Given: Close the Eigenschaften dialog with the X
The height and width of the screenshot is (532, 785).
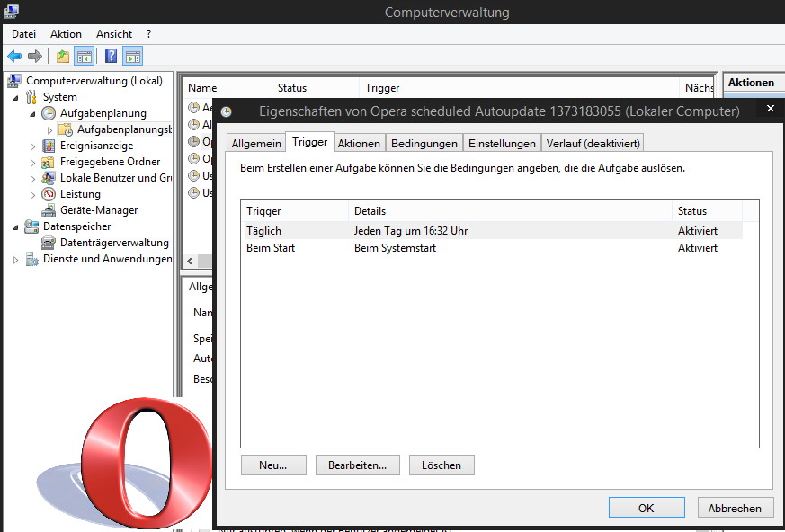Looking at the screenshot, I should coord(771,109).
